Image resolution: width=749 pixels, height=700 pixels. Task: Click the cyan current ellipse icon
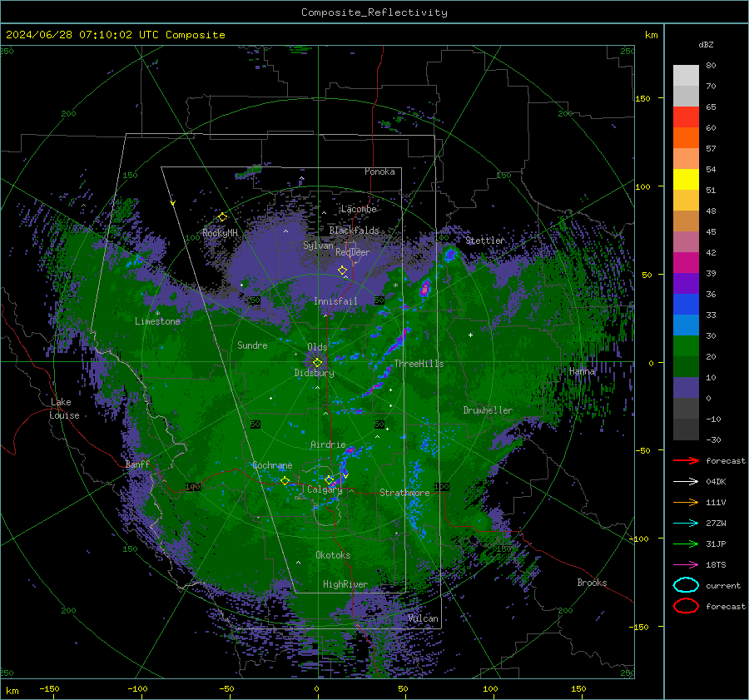[x=686, y=585]
